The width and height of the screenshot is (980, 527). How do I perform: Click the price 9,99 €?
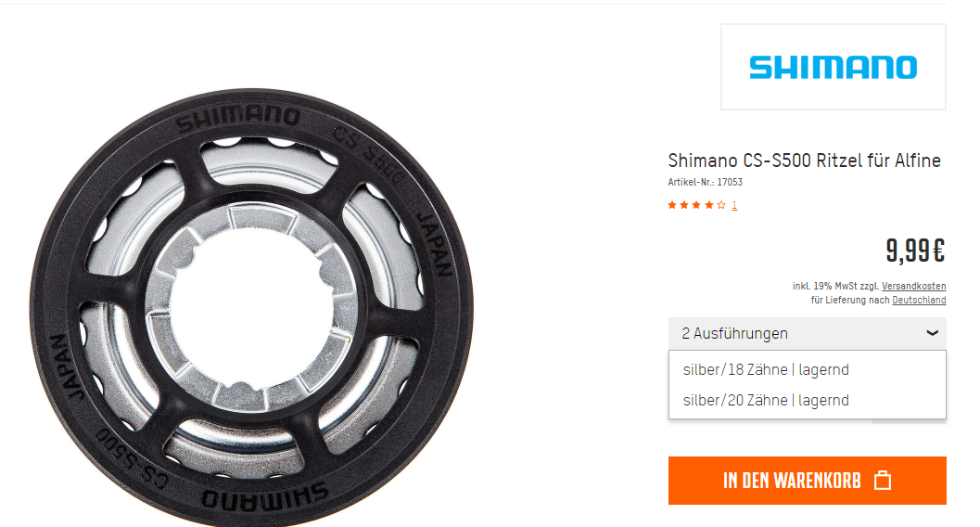(x=915, y=251)
